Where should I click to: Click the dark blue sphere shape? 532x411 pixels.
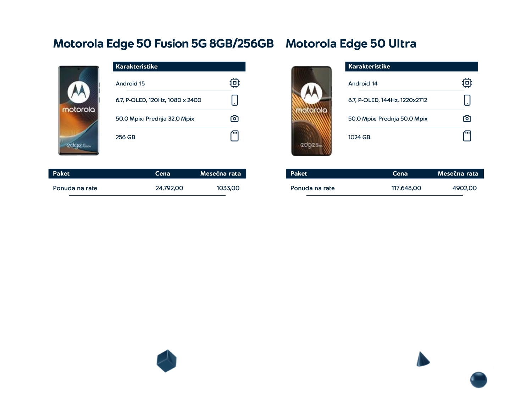pyautogui.click(x=478, y=380)
